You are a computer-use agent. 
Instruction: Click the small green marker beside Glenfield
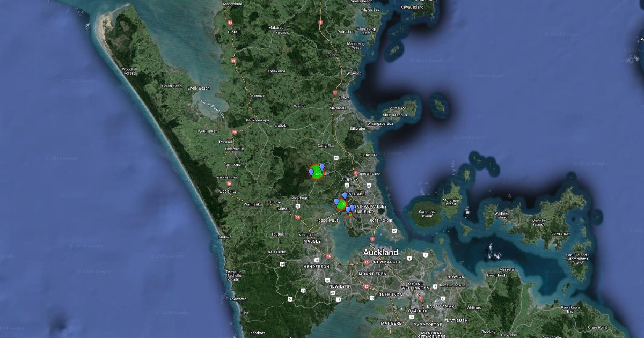coord(350,214)
